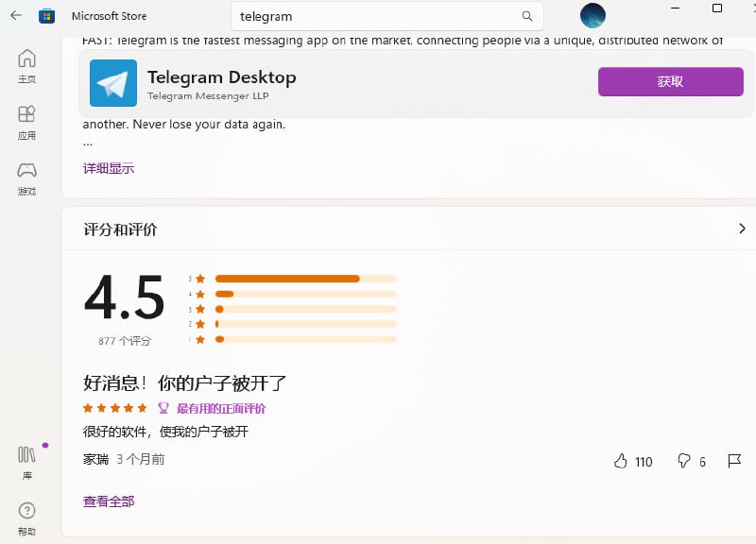This screenshot has width=756, height=544.
Task: Report the review using the flag icon
Action: 733,461
